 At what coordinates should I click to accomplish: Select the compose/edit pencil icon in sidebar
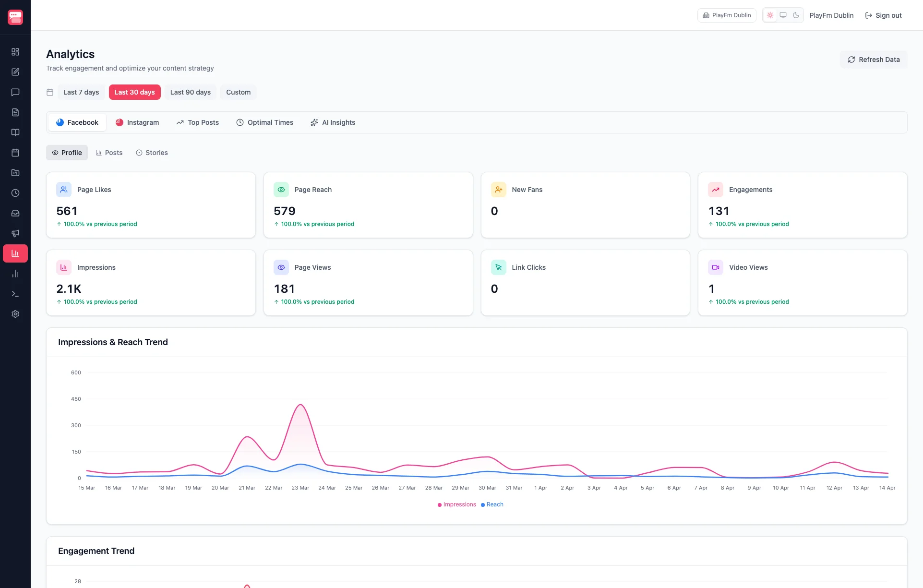[x=15, y=72]
